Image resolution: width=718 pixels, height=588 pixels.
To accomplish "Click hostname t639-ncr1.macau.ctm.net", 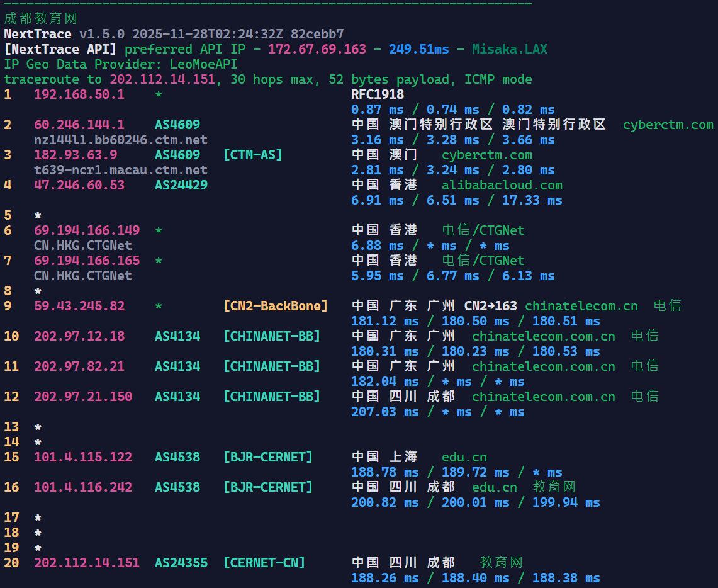I will click(120, 170).
